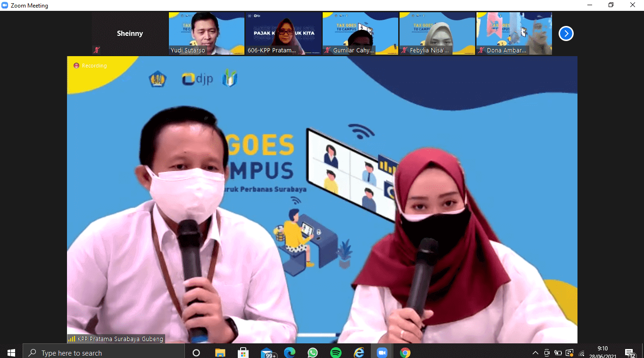Viewport: 644px width, 358px height.
Task: Open File Explorer from the taskbar
Action: (220, 352)
